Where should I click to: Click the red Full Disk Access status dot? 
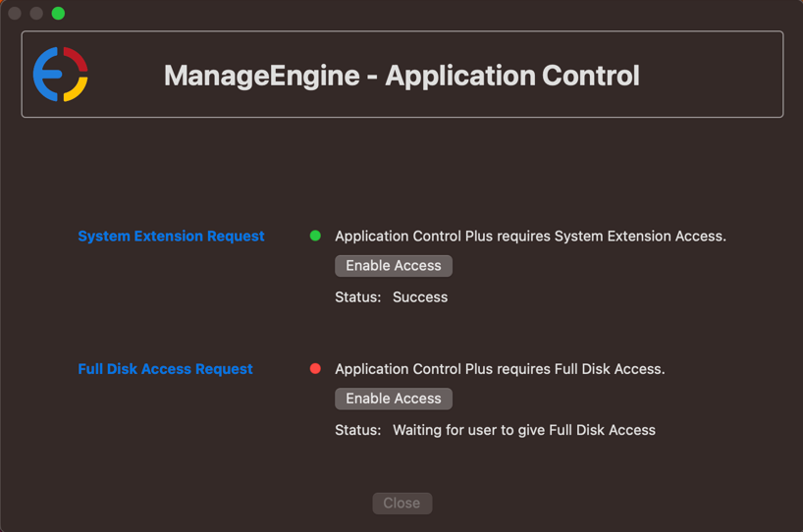point(315,369)
